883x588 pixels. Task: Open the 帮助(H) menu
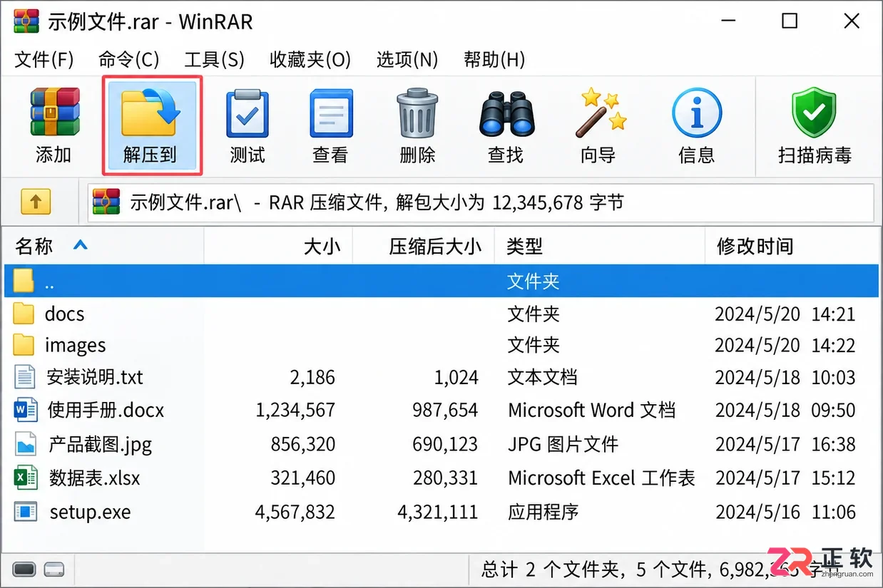[x=494, y=60]
